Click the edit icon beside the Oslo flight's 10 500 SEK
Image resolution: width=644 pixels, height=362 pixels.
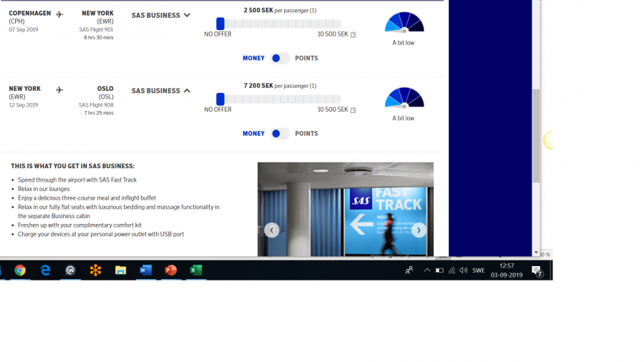(x=353, y=110)
